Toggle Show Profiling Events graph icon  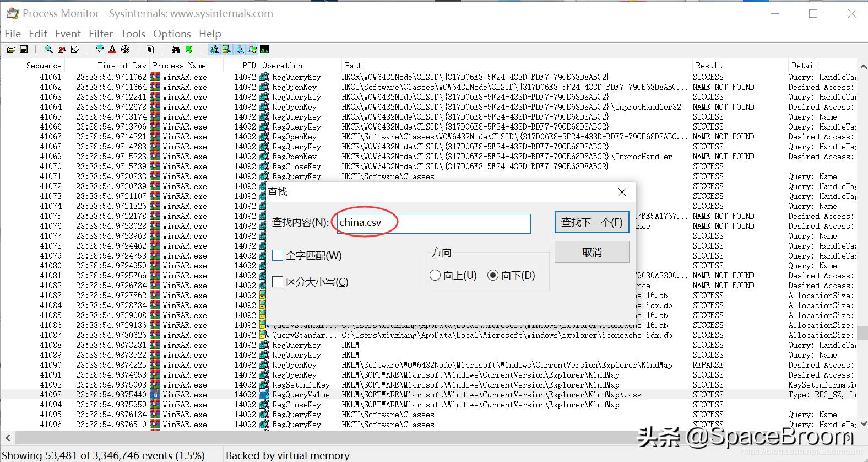(x=265, y=50)
